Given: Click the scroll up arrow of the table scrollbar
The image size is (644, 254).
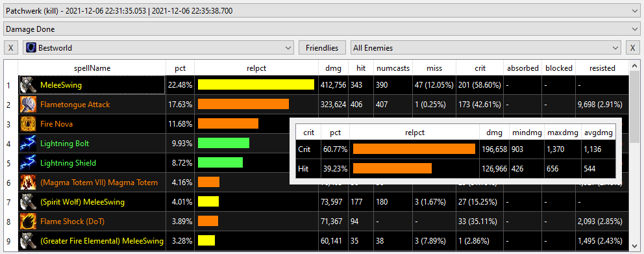Looking at the screenshot, I should coord(634,66).
